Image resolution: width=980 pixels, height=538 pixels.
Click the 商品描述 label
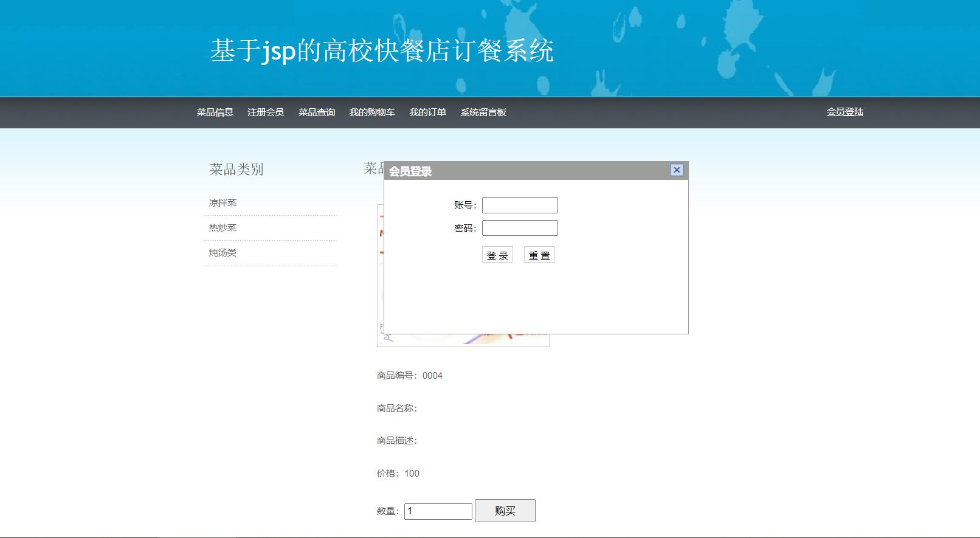(397, 441)
